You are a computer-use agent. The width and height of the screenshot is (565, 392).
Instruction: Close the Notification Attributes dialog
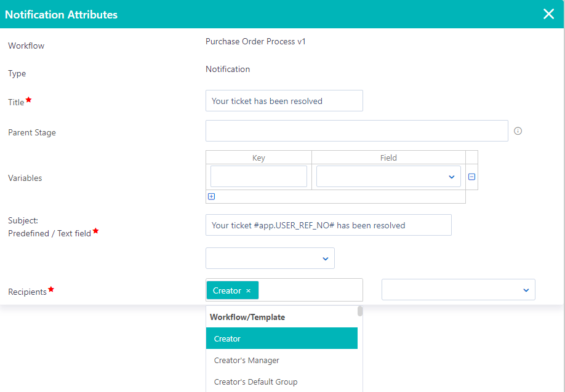548,14
